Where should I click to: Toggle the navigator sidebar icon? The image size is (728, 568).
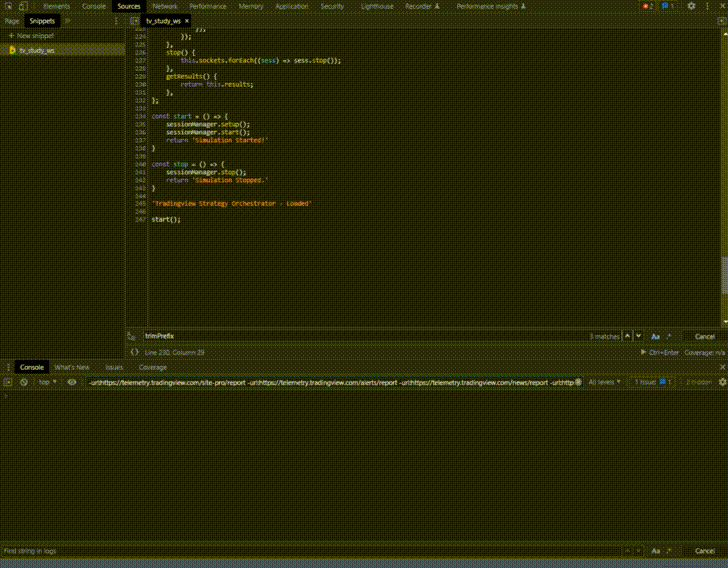(x=134, y=21)
